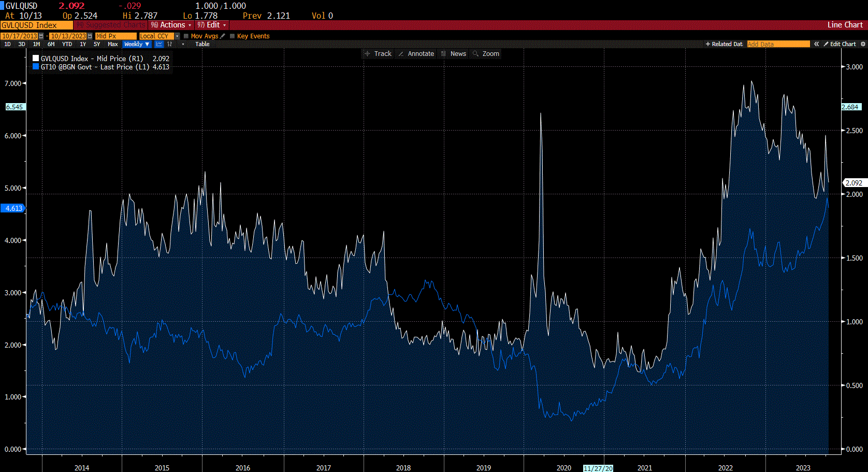Image resolution: width=868 pixels, height=472 pixels.
Task: Open the calendar icon next to 10/17/2013
Action: coord(40,36)
